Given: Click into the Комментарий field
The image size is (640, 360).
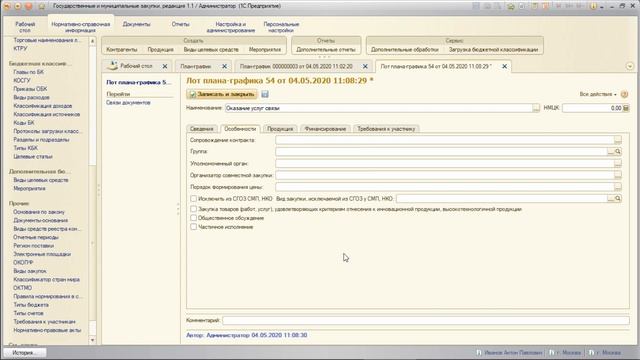Looking at the screenshot, I should [426, 320].
